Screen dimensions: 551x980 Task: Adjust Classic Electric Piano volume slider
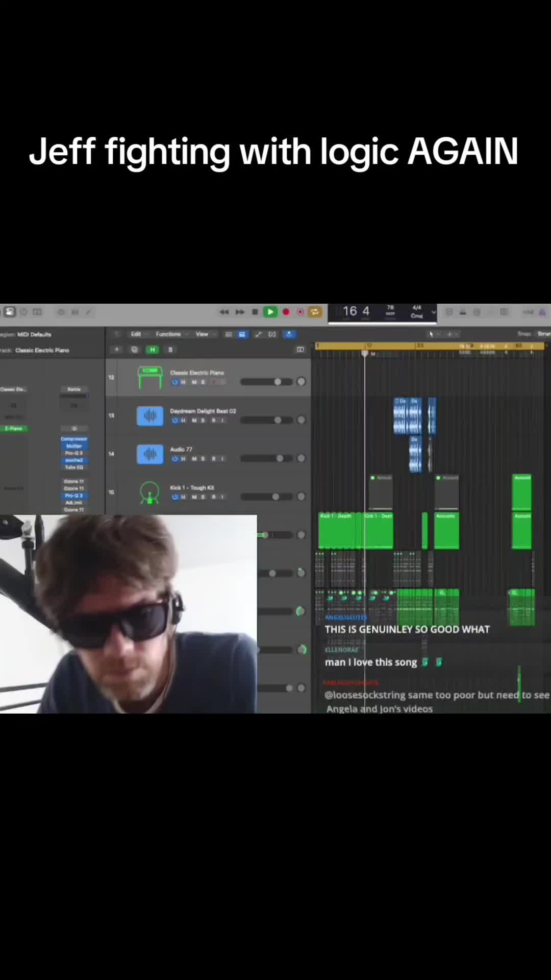[x=266, y=382]
